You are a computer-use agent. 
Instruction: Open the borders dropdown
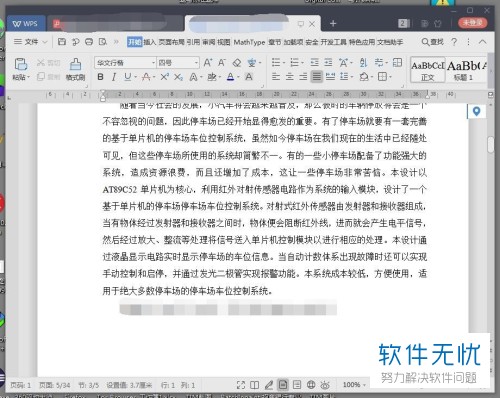point(390,77)
